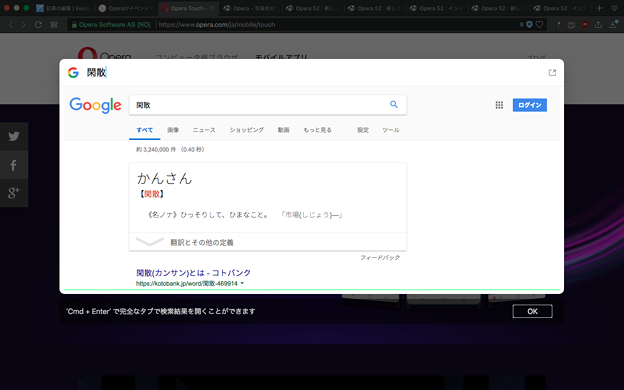The width and height of the screenshot is (624, 390).
Task: Select the すべて results tab
Action: point(144,130)
